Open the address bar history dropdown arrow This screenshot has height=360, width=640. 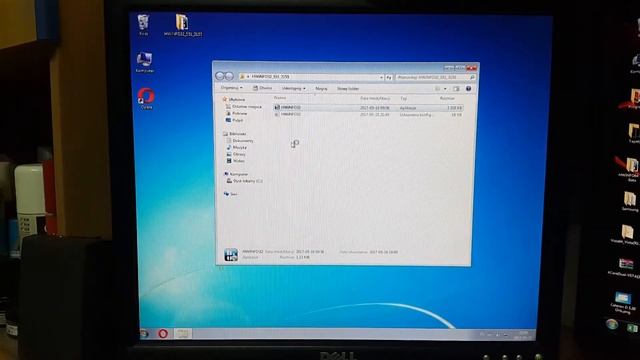(x=381, y=77)
